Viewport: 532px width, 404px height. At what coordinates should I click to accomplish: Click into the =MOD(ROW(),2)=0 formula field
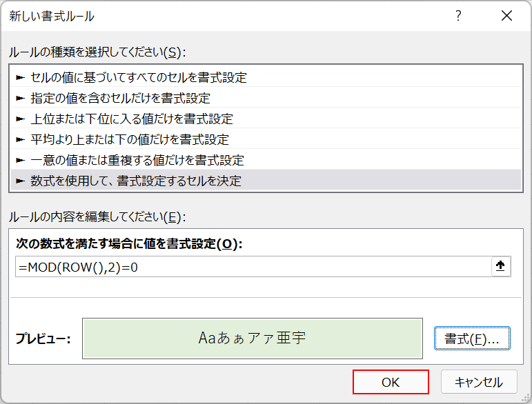(x=248, y=267)
